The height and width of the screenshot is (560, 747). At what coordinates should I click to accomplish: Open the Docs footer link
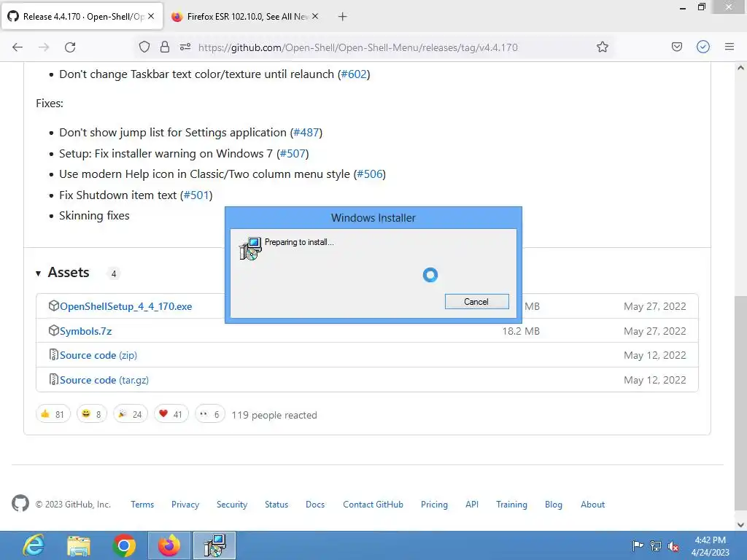[315, 505]
